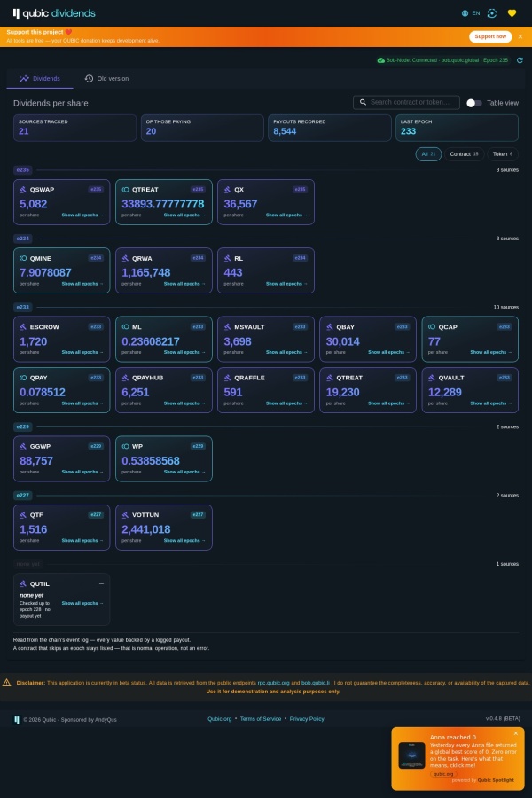This screenshot has height=798, width=532.
Task: Click the QRWA contract icon
Action: 125,258
